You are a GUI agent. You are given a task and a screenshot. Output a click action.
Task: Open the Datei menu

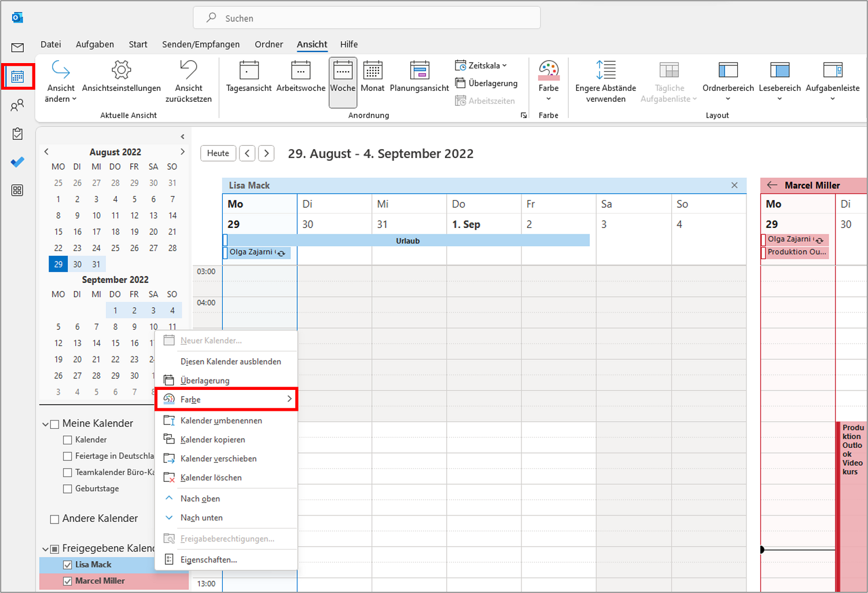pos(51,45)
